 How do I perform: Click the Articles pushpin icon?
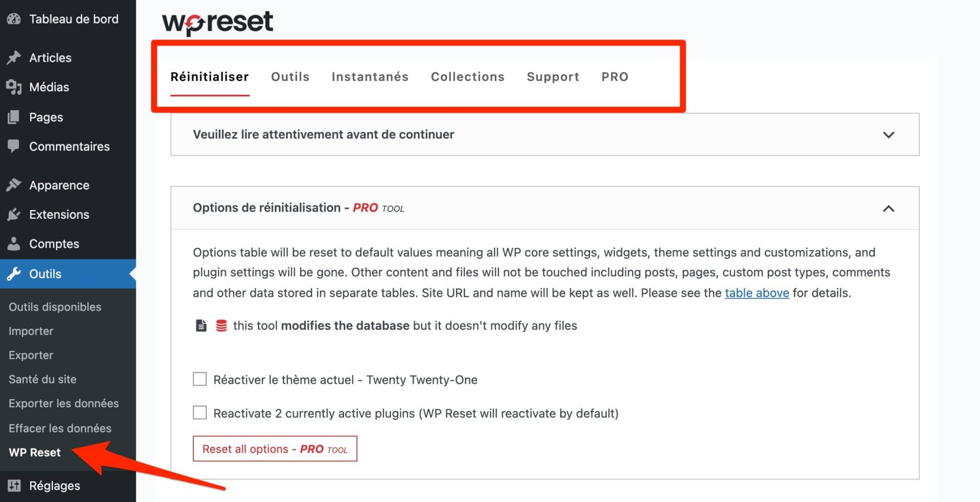(14, 58)
